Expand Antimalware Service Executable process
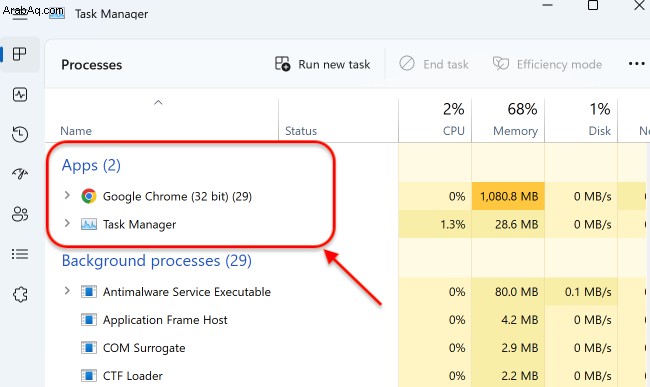650x387 pixels. pos(67,291)
